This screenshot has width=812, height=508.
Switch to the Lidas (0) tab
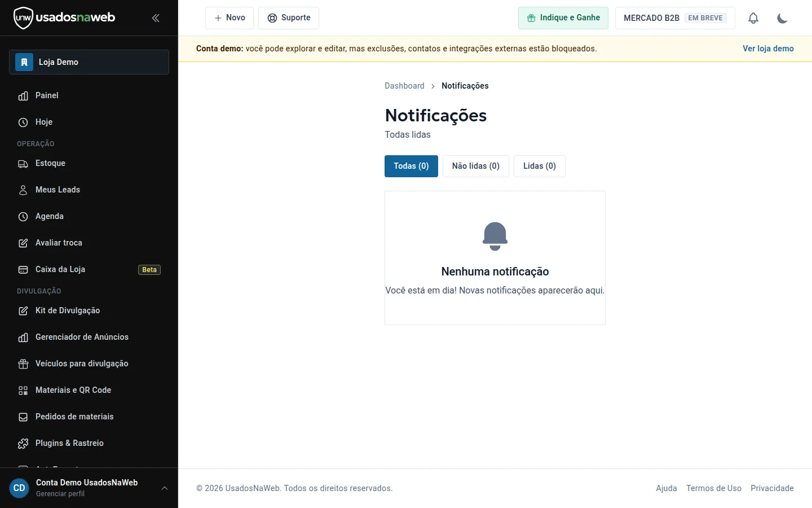pos(540,166)
